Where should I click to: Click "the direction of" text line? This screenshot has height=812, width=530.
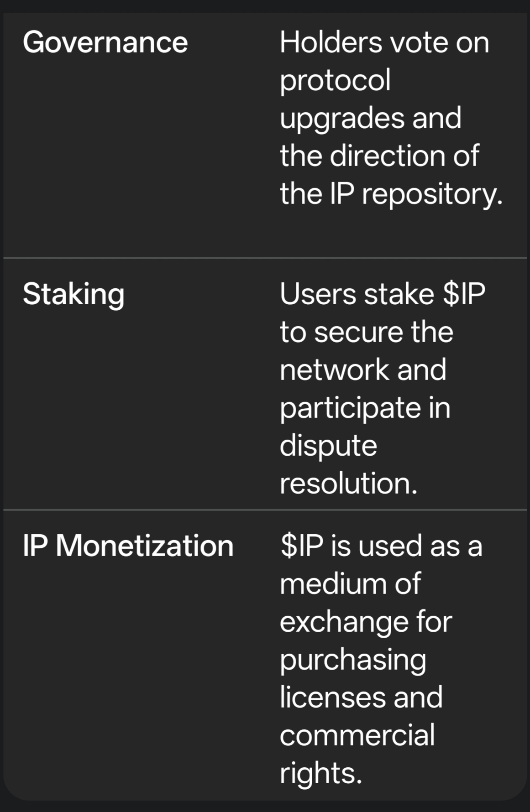click(379, 156)
